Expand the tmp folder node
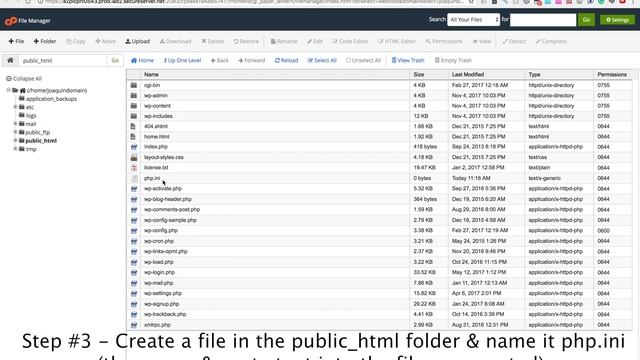This screenshot has width=640, height=360. click(16, 149)
